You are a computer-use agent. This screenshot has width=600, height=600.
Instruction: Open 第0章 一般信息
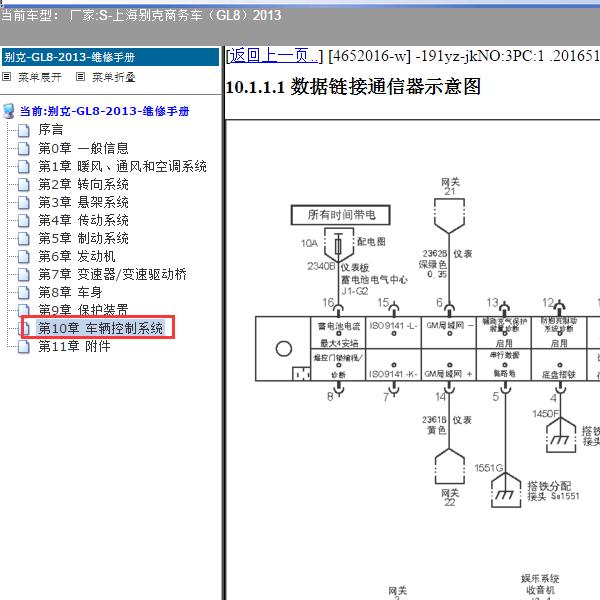click(83, 148)
